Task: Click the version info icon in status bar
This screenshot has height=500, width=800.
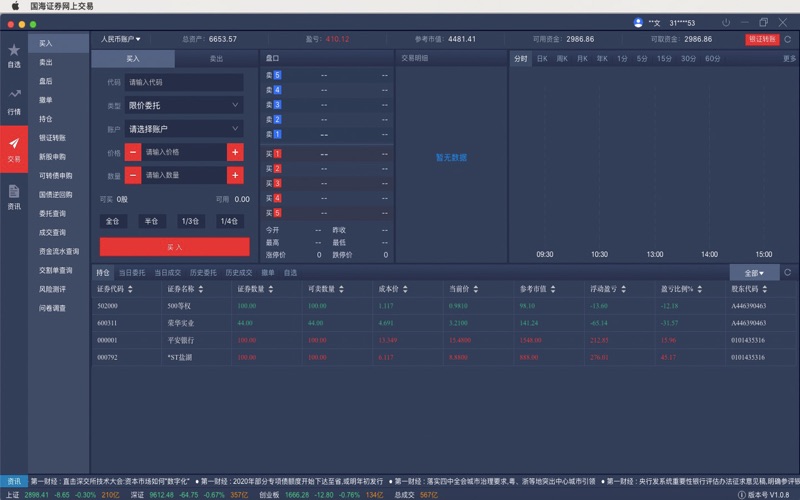Action: 742,494
